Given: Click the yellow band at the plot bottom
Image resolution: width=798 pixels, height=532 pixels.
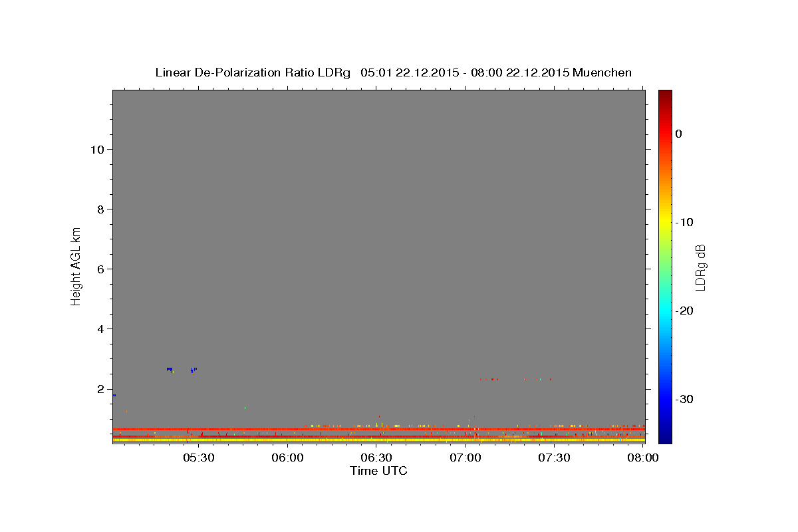Looking at the screenshot, I should [x=378, y=440].
